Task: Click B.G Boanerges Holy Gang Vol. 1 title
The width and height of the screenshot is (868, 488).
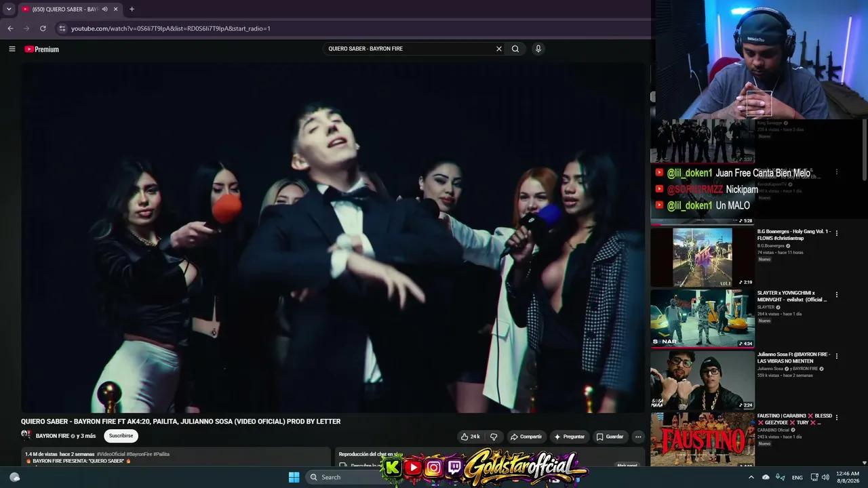Action: [793, 235]
